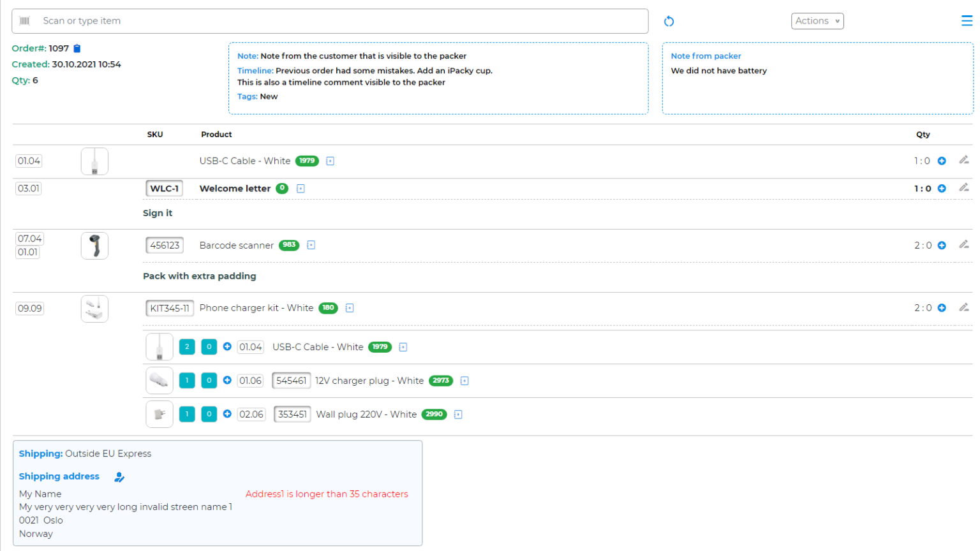This screenshot has width=980, height=551.
Task: Open the Actions dropdown
Action: (x=817, y=21)
